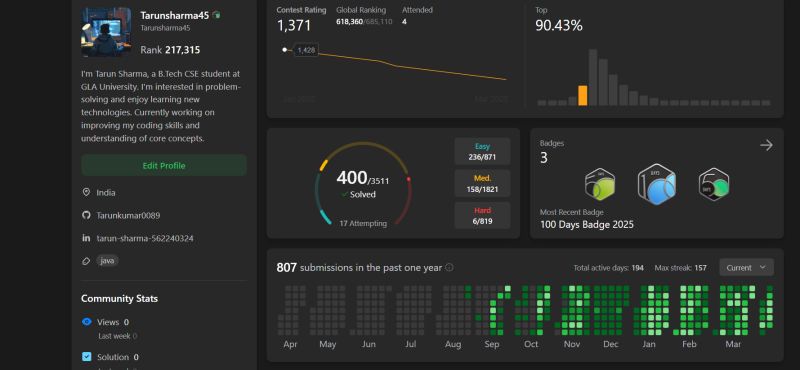Open the tarun-sharma-562240324 LinkedIn link
The height and width of the screenshot is (370, 800).
145,238
